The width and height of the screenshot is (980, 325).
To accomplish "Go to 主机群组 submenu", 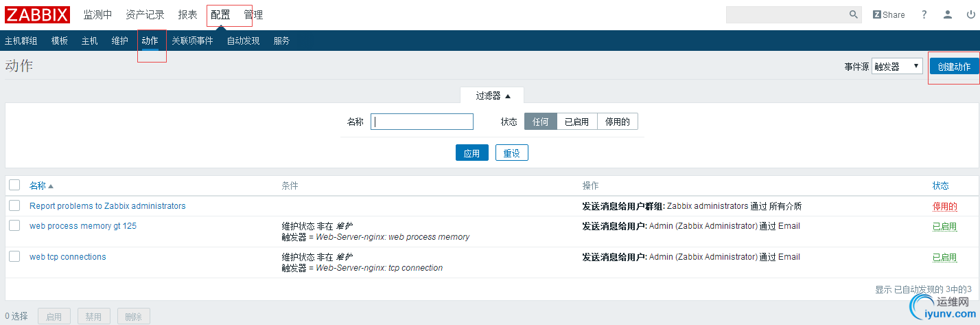I will pos(21,41).
